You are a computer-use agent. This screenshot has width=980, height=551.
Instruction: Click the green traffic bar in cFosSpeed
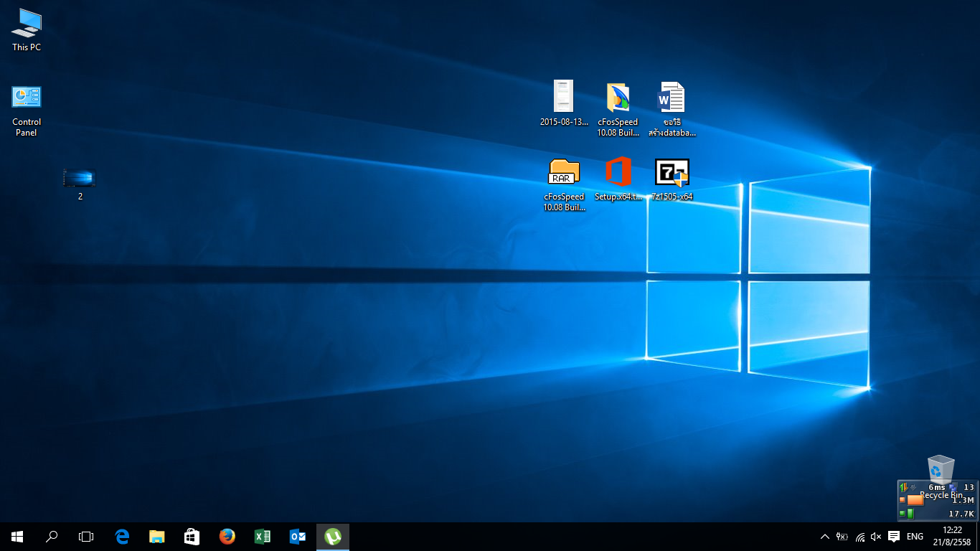click(x=910, y=514)
